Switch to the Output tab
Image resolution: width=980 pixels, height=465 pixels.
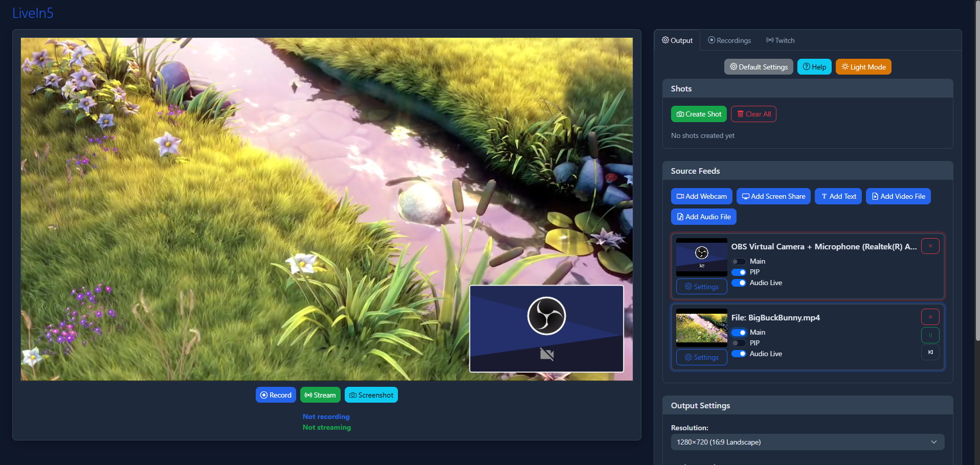click(677, 40)
